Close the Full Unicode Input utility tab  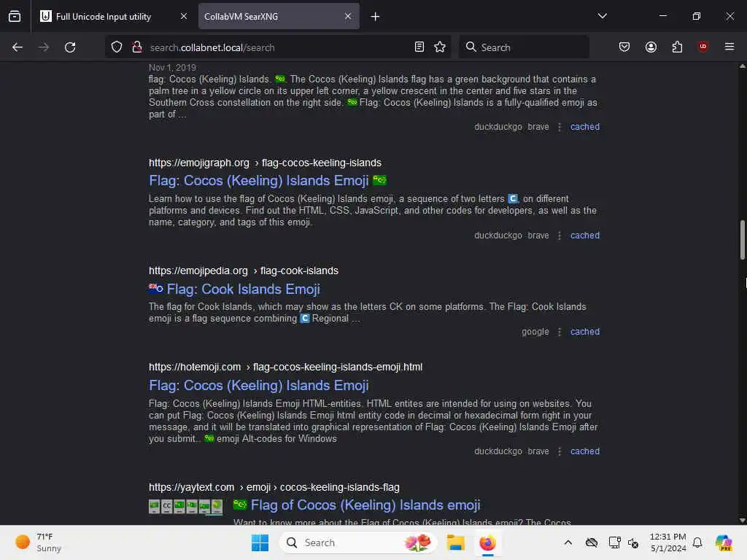point(183,16)
